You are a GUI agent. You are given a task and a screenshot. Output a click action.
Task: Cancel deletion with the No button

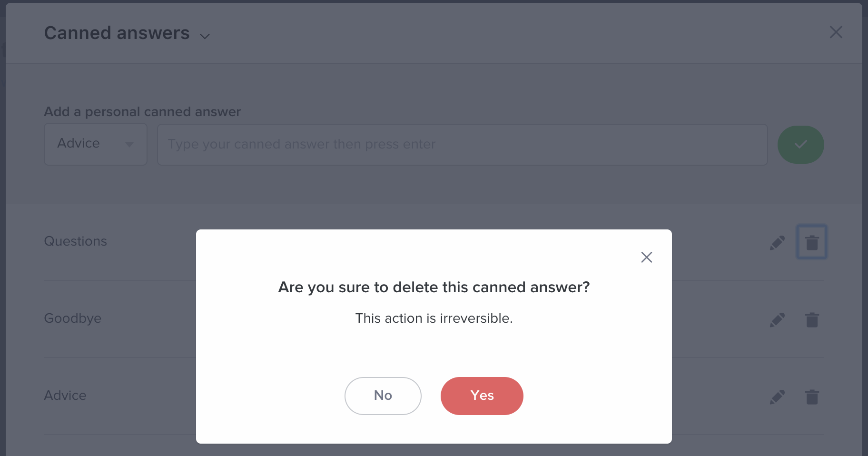tap(383, 396)
